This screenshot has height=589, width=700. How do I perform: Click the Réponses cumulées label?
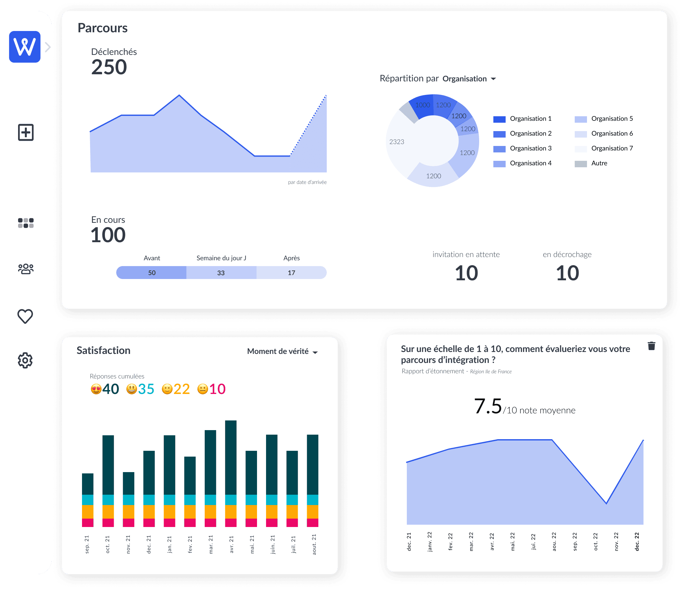(x=117, y=376)
